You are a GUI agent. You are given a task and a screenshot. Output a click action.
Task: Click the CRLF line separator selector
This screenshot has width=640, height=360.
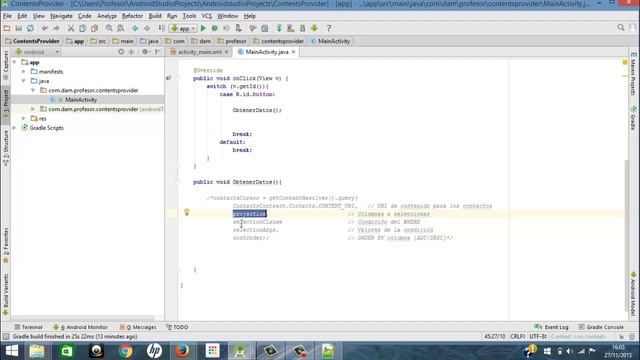[x=517, y=336]
